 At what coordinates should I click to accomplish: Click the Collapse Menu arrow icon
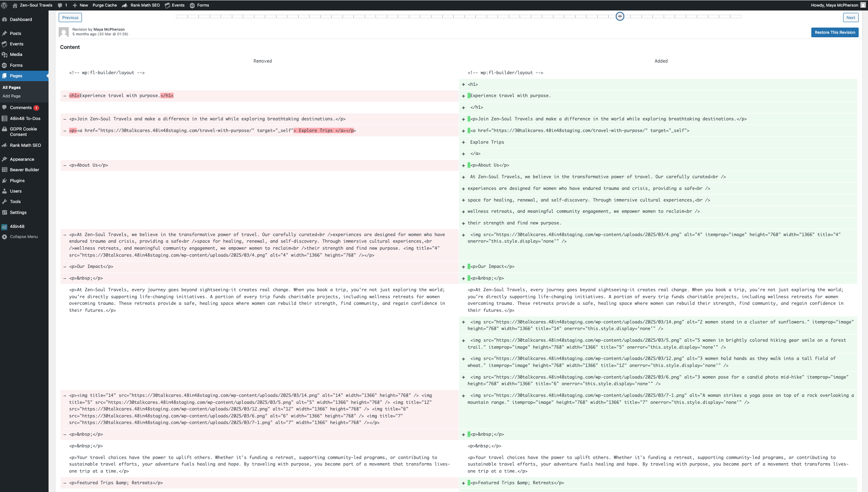(x=5, y=237)
